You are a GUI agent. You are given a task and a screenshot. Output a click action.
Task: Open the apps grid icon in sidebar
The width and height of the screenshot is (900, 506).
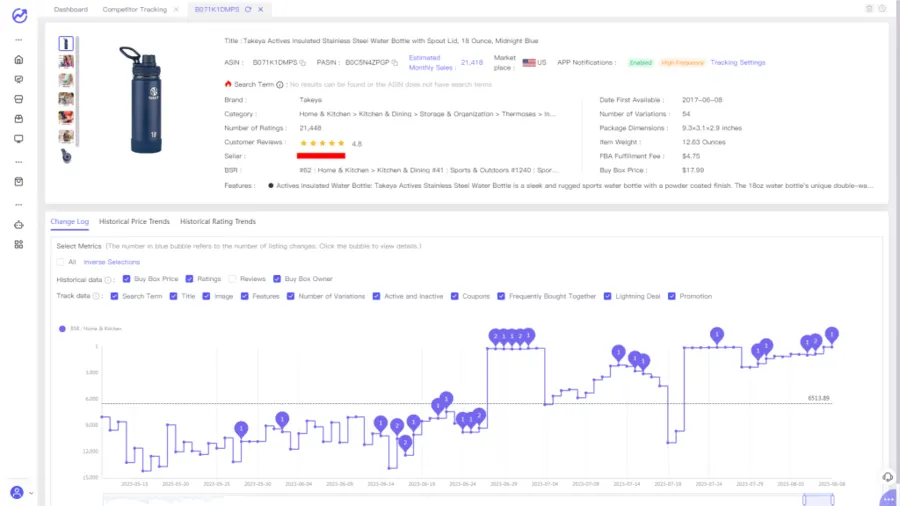19,244
